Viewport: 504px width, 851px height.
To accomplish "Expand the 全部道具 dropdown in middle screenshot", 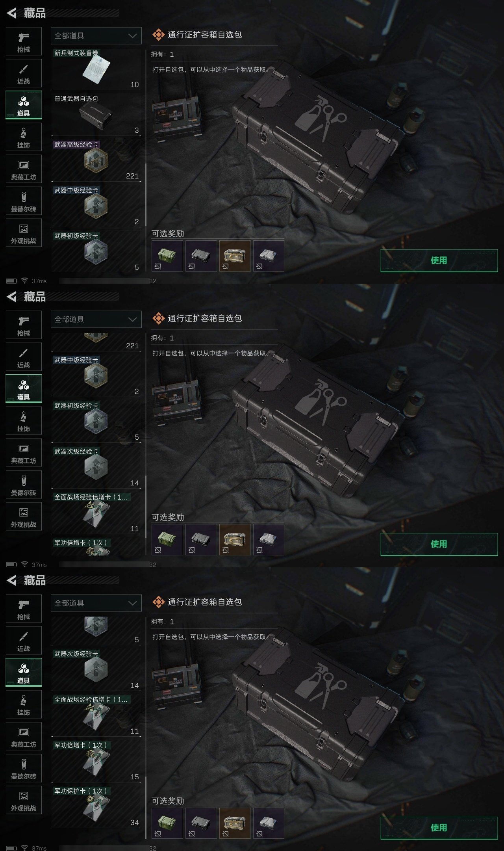I will (x=96, y=319).
